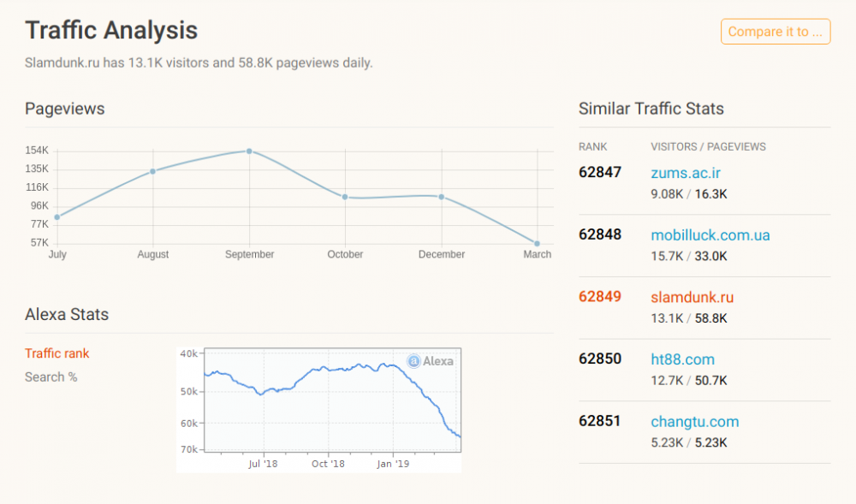Click the October pageviews data point
This screenshot has width=856, height=504.
tap(345, 197)
